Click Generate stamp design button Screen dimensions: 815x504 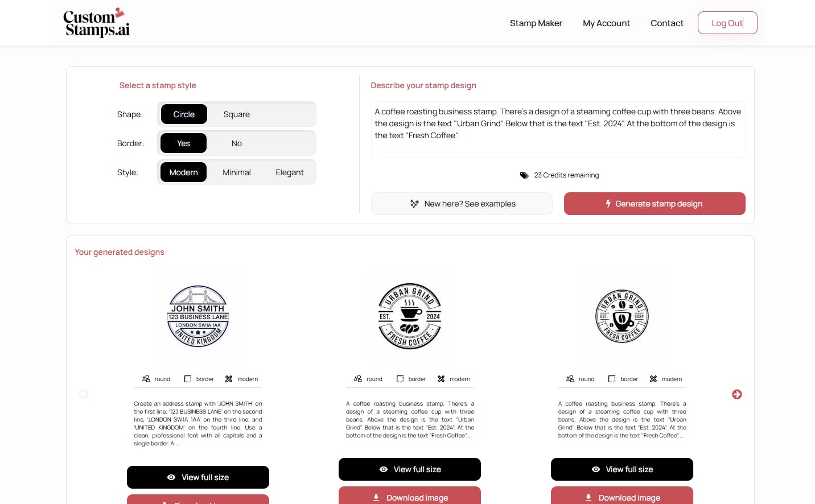[x=655, y=204]
